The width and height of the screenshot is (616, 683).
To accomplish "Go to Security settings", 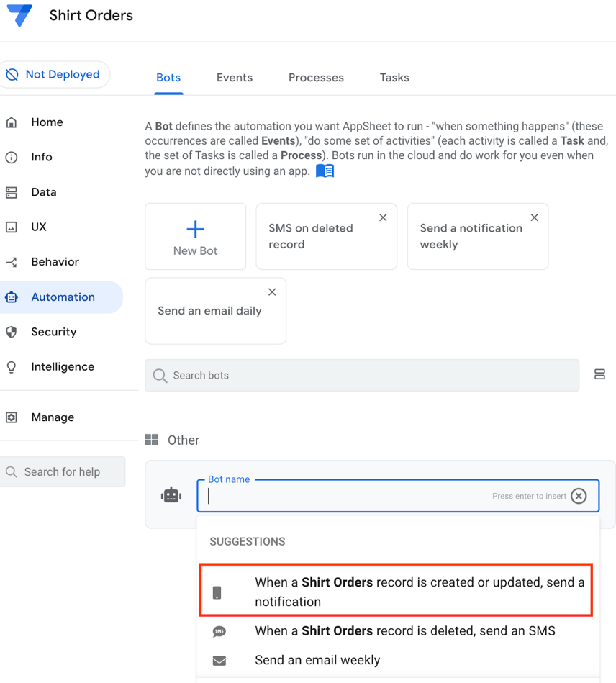I will click(x=53, y=332).
